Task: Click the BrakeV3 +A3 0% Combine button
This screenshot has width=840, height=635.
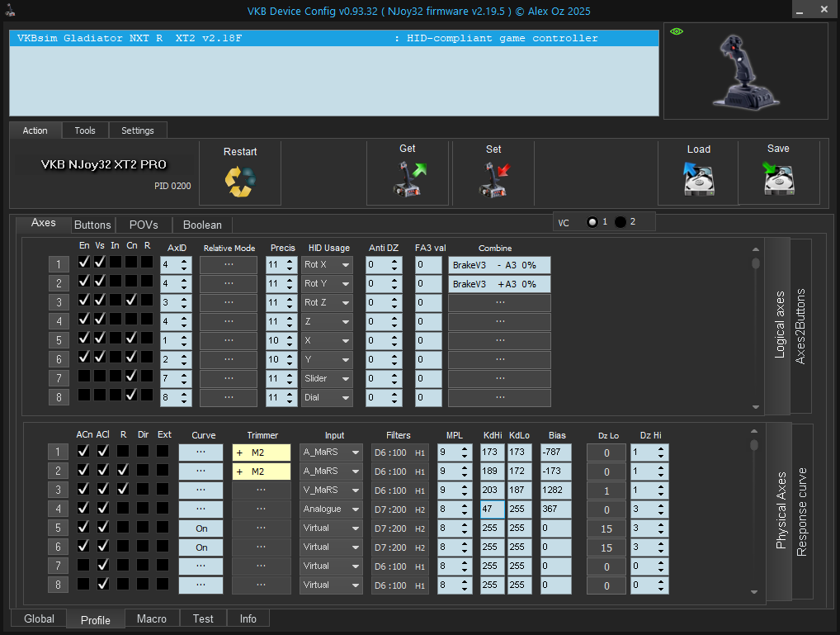Action: [499, 284]
